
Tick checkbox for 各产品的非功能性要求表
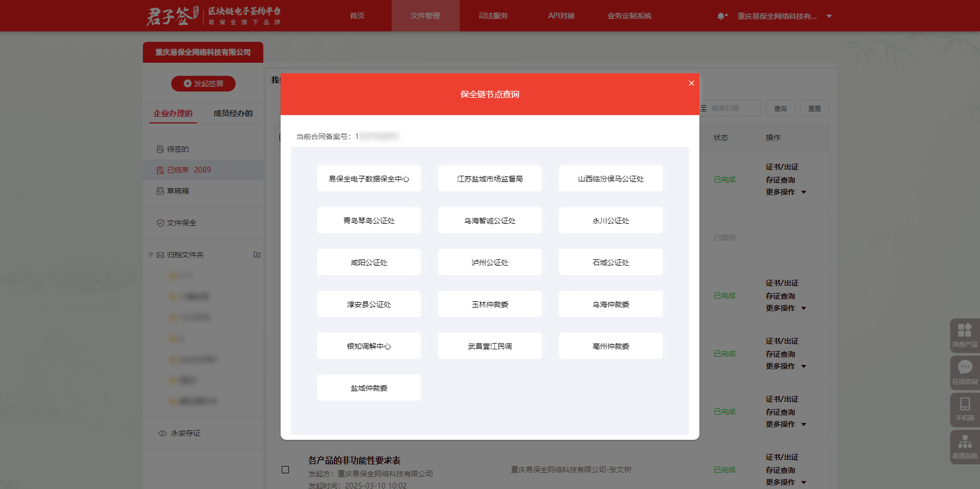click(x=285, y=470)
